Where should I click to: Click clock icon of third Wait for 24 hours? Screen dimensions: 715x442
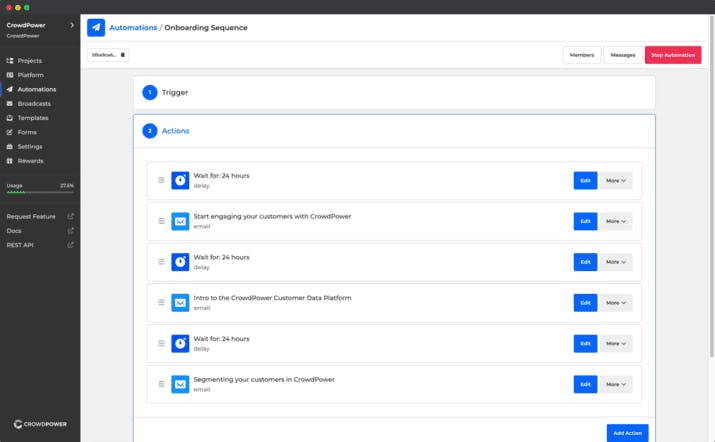click(x=180, y=343)
